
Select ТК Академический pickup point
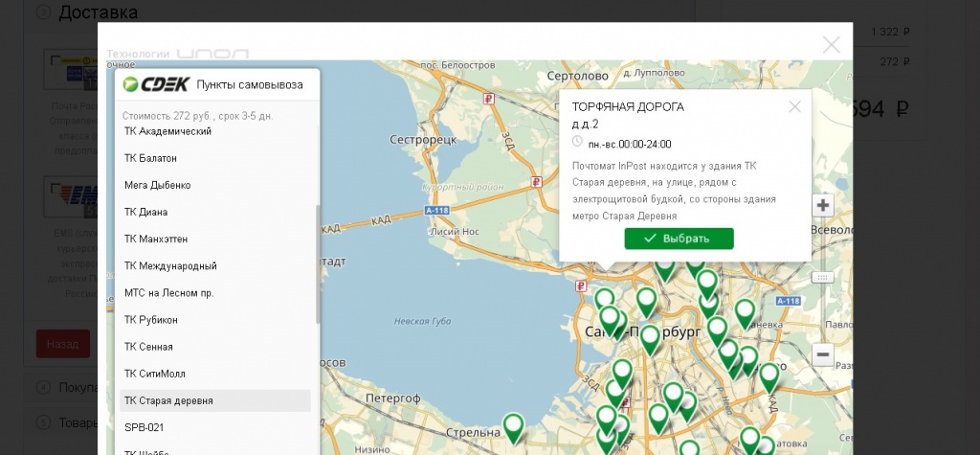(168, 131)
